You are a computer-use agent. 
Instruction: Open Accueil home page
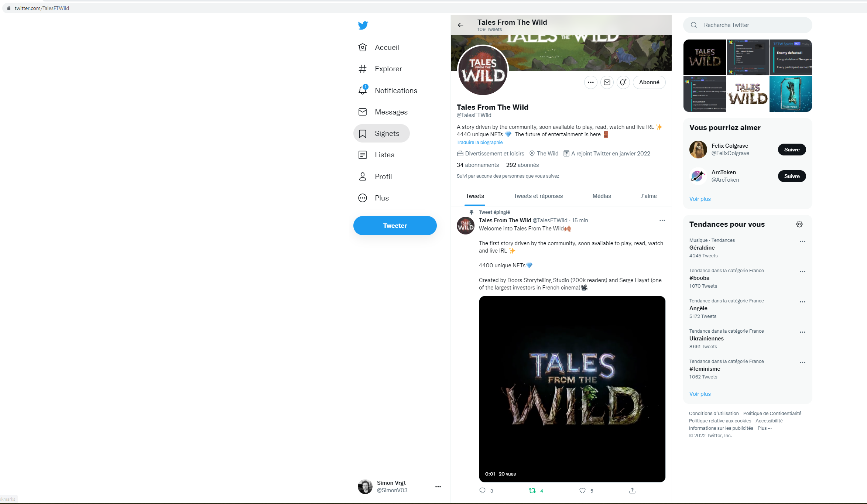378,47
